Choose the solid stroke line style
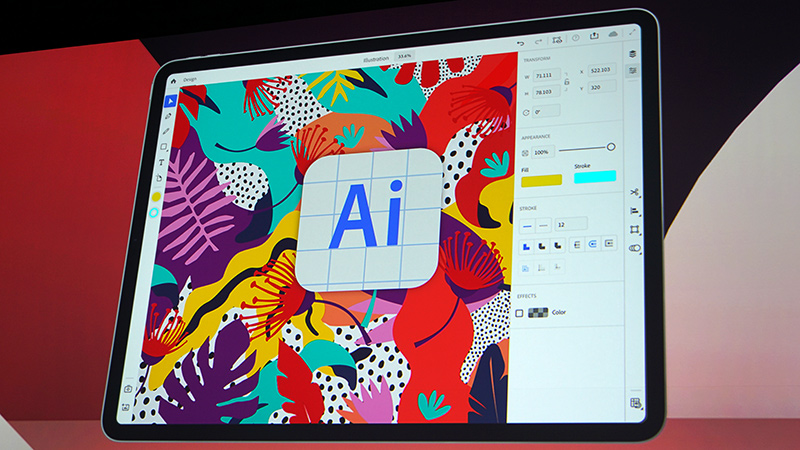Viewport: 800px width, 450px height. coord(527,226)
